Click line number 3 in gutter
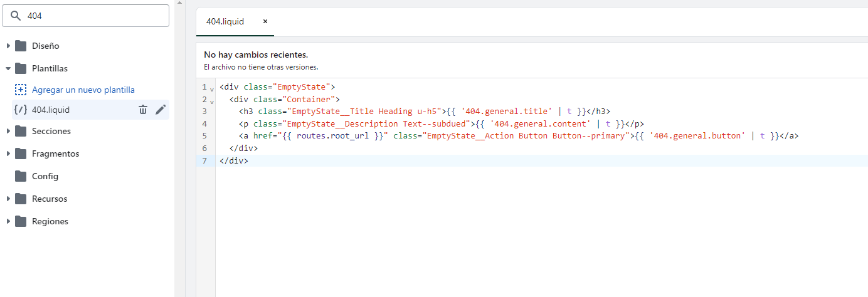The image size is (868, 297). (x=204, y=112)
